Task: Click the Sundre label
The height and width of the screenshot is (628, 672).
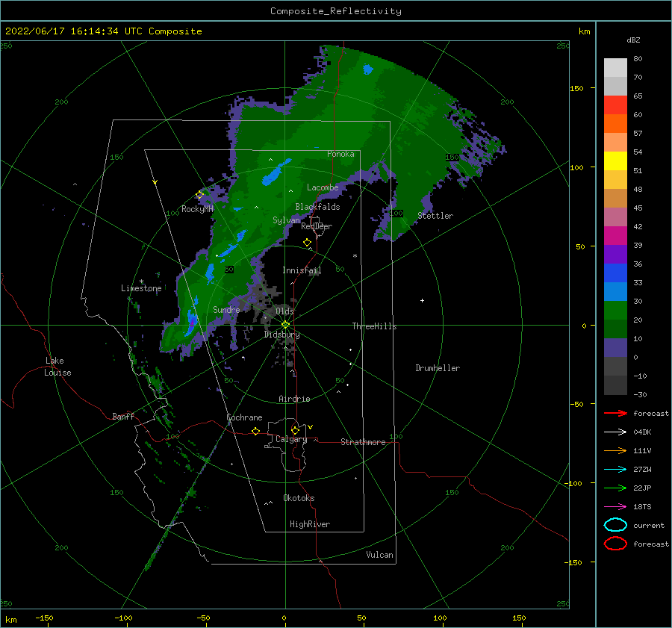Action: [x=226, y=309]
